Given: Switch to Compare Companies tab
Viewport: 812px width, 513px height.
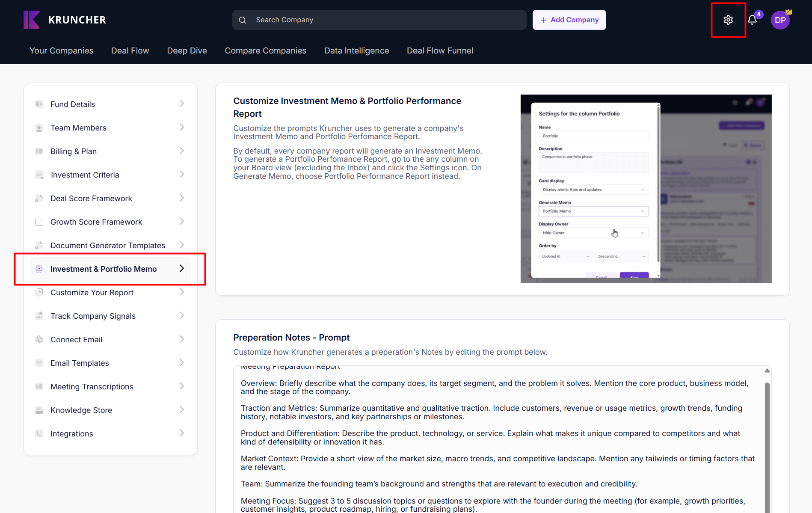Looking at the screenshot, I should pyautogui.click(x=265, y=50).
